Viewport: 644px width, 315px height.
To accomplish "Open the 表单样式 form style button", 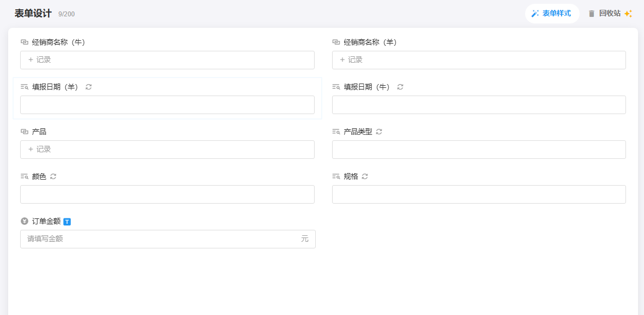I will point(552,14).
